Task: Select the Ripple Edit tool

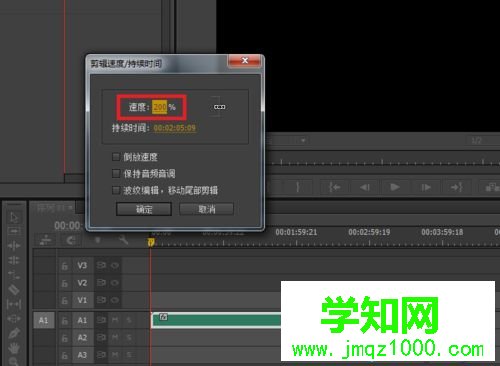Action: [x=14, y=246]
